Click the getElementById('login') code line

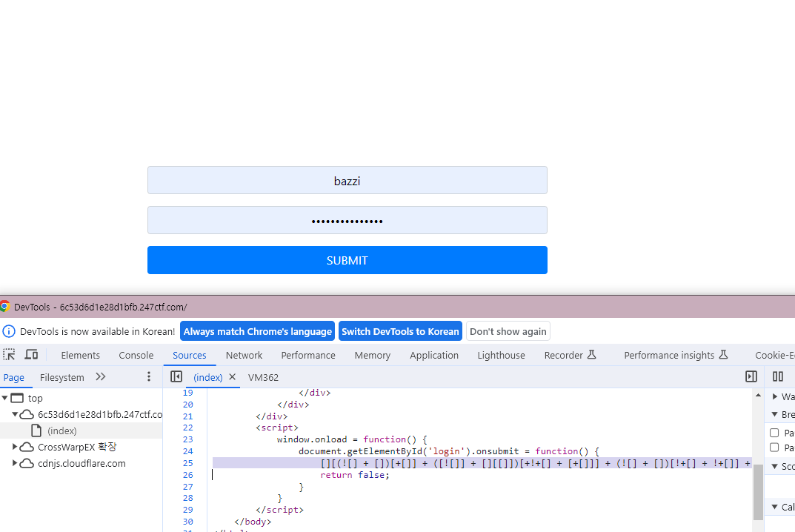449,450
